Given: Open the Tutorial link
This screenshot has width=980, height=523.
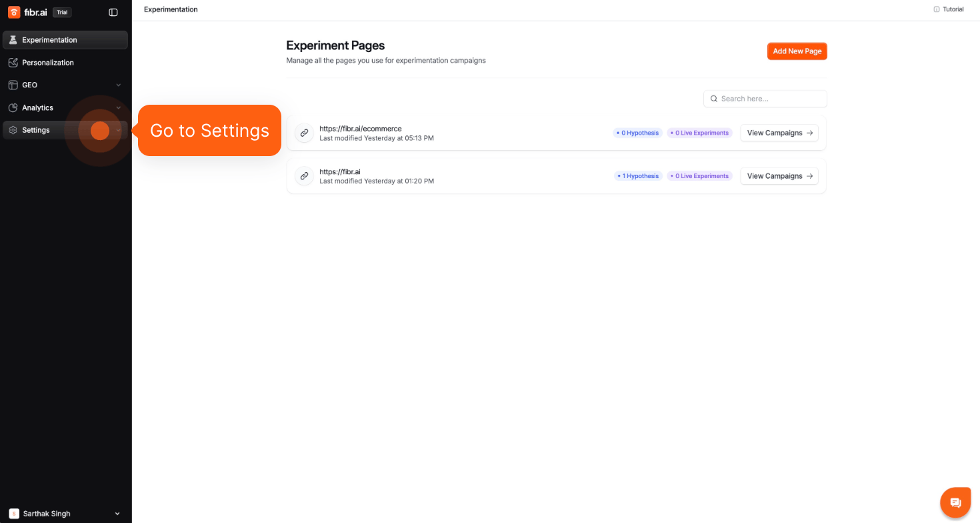Looking at the screenshot, I should (x=949, y=9).
